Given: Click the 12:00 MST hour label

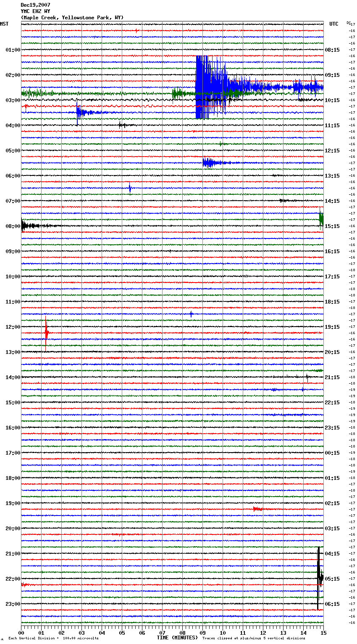Looking at the screenshot, I should click(x=13, y=327).
